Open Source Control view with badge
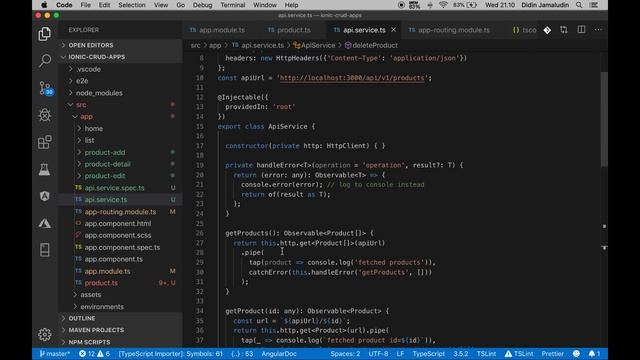640x360 pixels. [x=46, y=88]
